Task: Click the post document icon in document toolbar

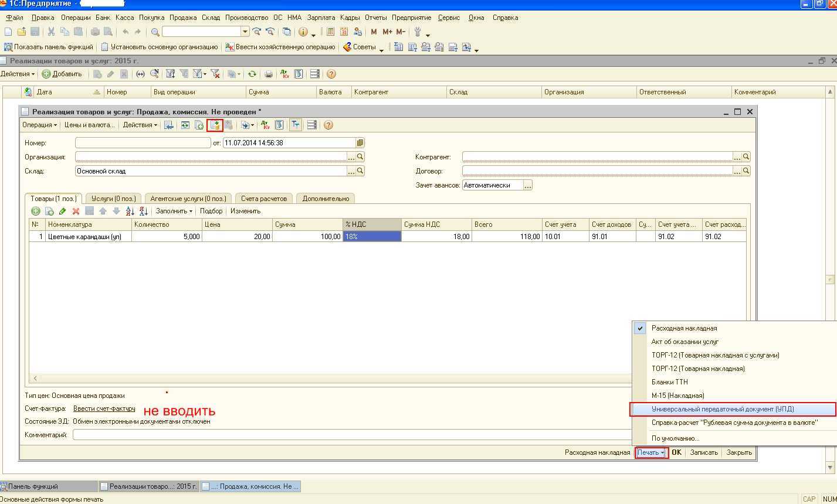Action: 216,125
